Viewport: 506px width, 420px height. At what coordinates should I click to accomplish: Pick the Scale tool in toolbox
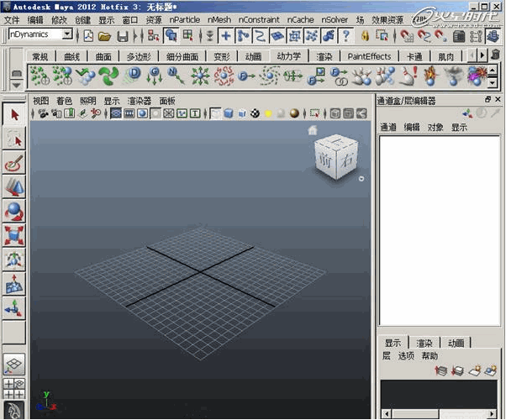tap(14, 235)
